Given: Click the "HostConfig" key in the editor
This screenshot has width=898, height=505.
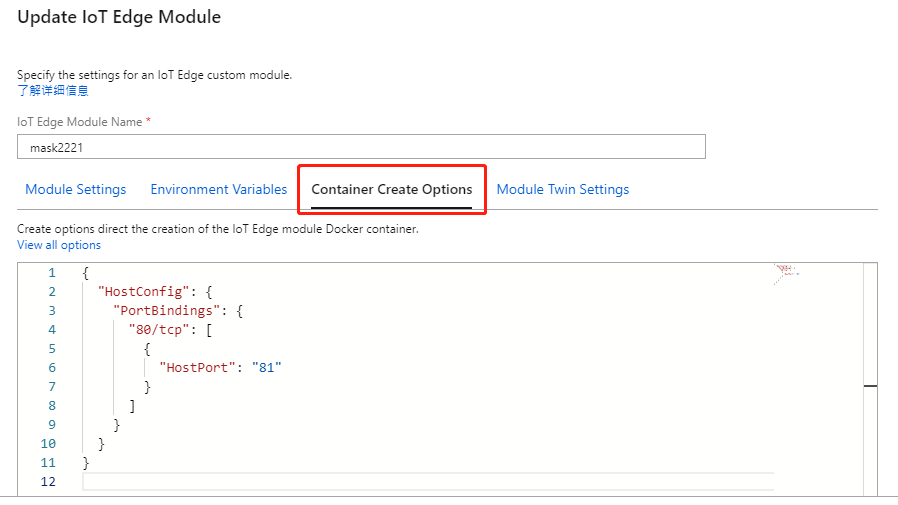Looking at the screenshot, I should click(x=142, y=291).
